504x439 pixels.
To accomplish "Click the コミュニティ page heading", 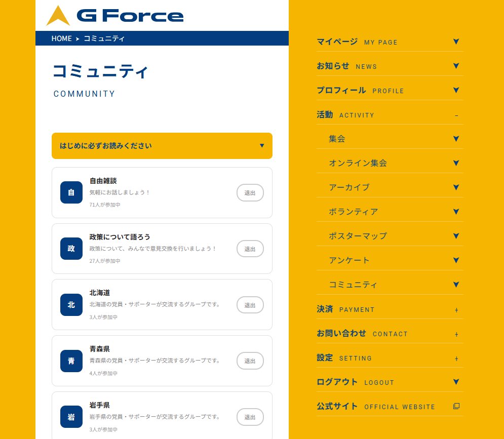I will click(x=100, y=71).
